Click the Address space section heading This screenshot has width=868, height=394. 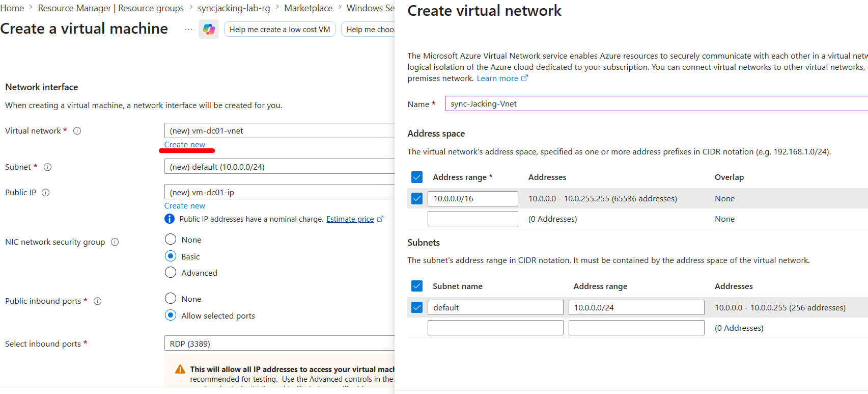pyautogui.click(x=436, y=134)
